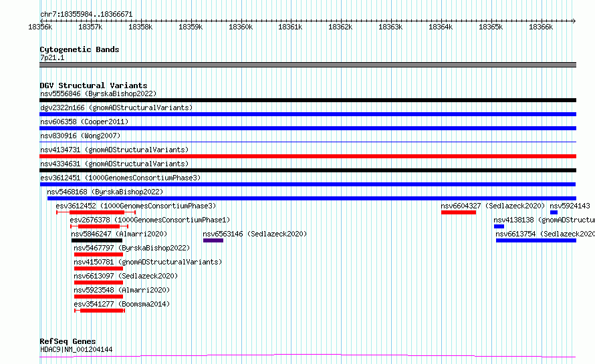Screen dimensions: 595x364
Task: Click the red bar of nsv4150781
Action: tap(99, 268)
